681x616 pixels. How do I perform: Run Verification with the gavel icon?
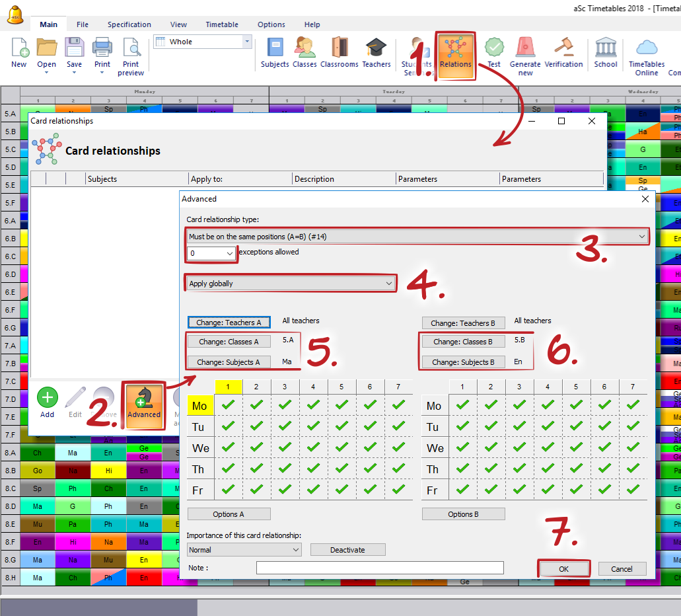click(563, 49)
